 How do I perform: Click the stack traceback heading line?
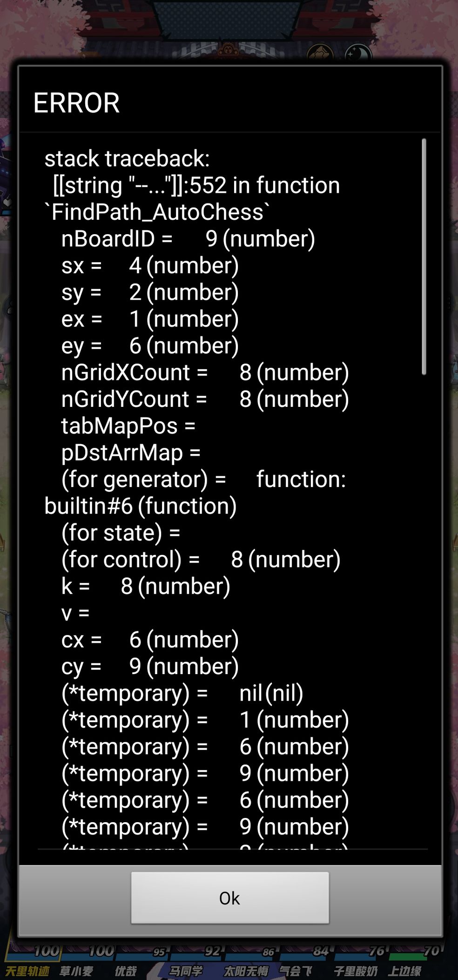pos(127,159)
